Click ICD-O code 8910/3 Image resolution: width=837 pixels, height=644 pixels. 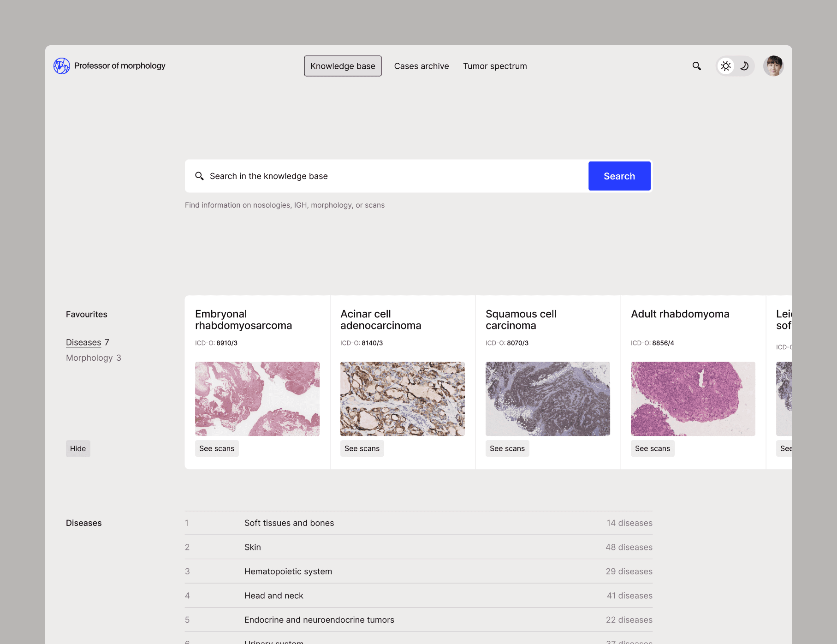(x=227, y=343)
